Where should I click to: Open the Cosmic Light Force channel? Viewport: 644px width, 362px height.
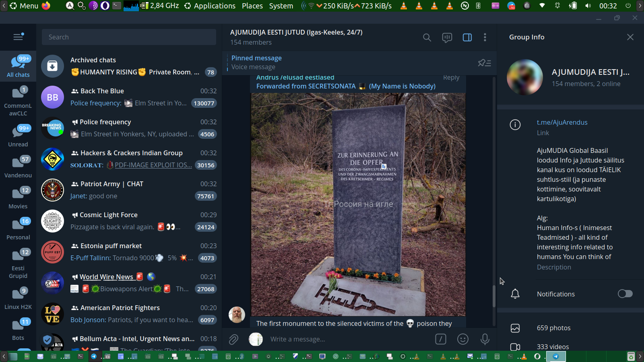tap(129, 221)
